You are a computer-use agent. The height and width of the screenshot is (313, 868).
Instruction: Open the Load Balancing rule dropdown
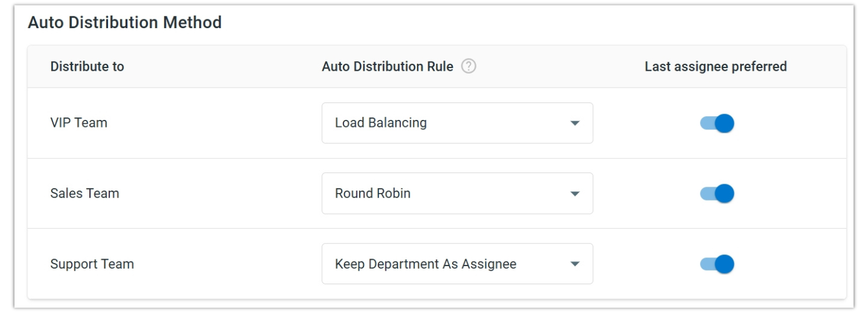(x=457, y=123)
